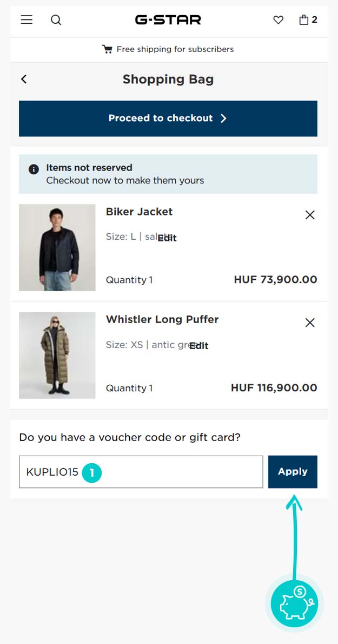
Task: Open the hamburger navigation menu
Action: 26,20
